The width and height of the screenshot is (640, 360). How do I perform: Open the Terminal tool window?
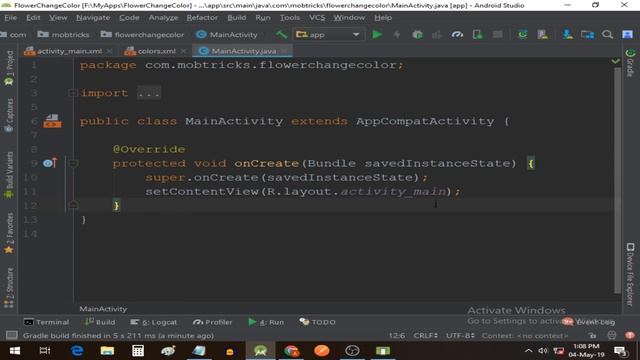click(47, 322)
